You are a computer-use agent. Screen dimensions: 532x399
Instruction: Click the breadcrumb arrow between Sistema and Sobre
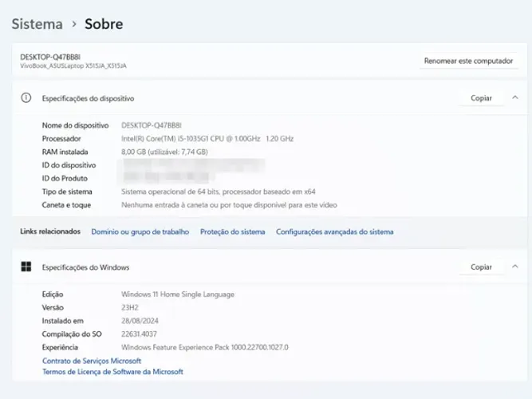coord(74,25)
